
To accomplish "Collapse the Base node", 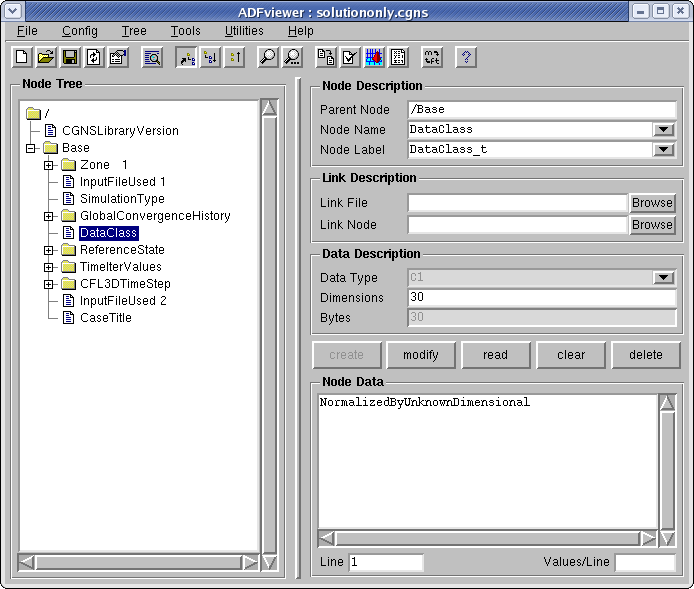I will pos(31,148).
